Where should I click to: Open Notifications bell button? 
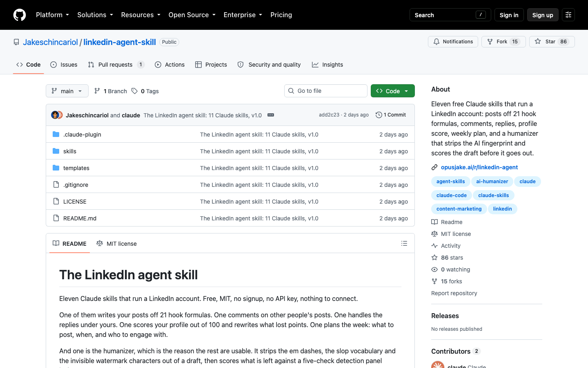pos(453,42)
